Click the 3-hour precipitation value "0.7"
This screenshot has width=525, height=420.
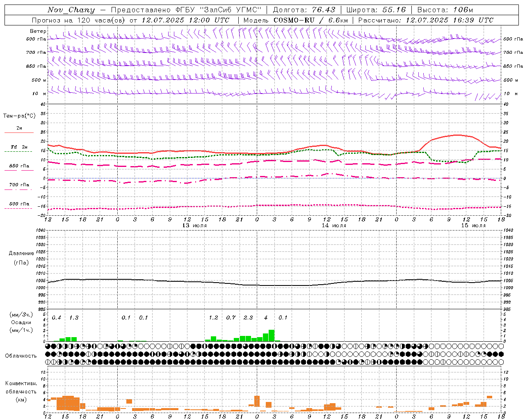pyautogui.click(x=231, y=318)
